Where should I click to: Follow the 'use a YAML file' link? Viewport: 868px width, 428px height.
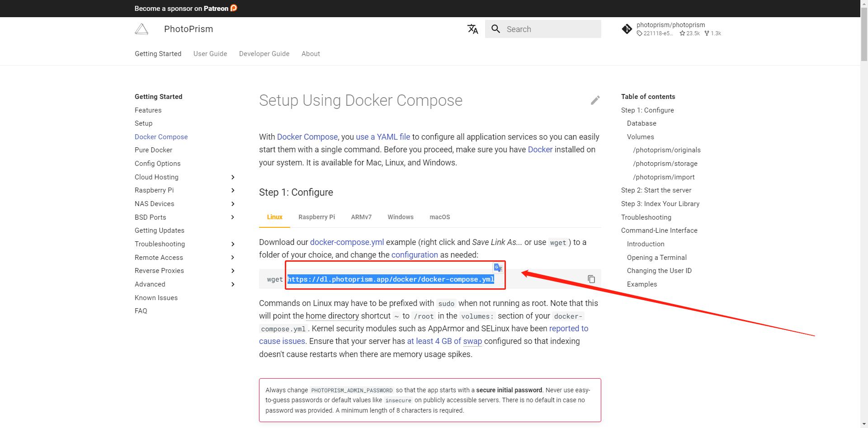pos(383,136)
